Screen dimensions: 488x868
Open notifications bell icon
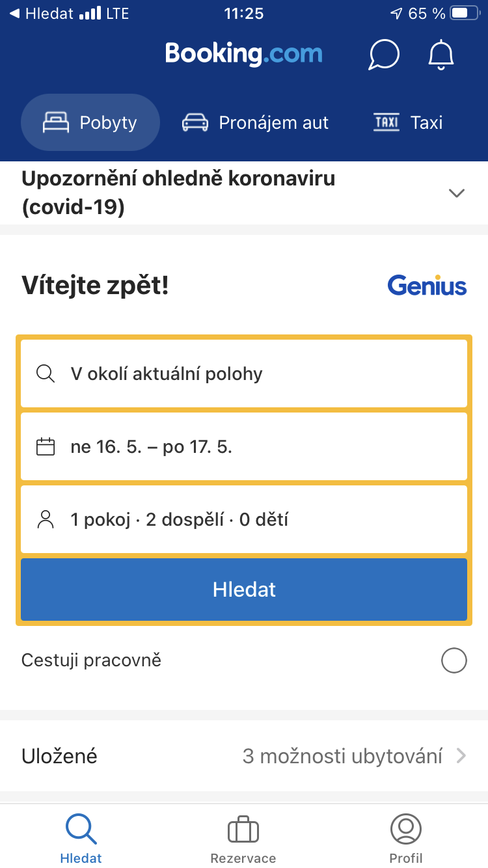coord(441,55)
